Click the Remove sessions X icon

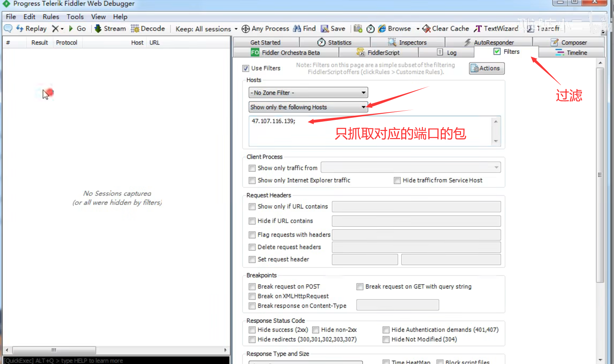coord(55,28)
